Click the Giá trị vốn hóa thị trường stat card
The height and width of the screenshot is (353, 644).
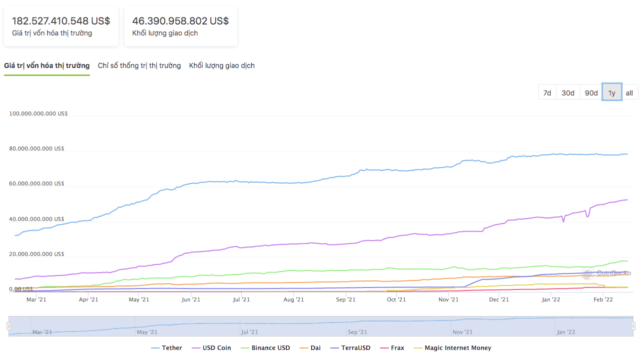pyautogui.click(x=61, y=25)
